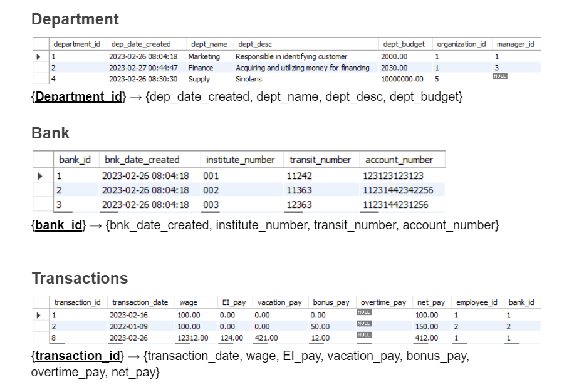
Task: Click the empty row selector beside department_id 2
Action: coord(40,68)
